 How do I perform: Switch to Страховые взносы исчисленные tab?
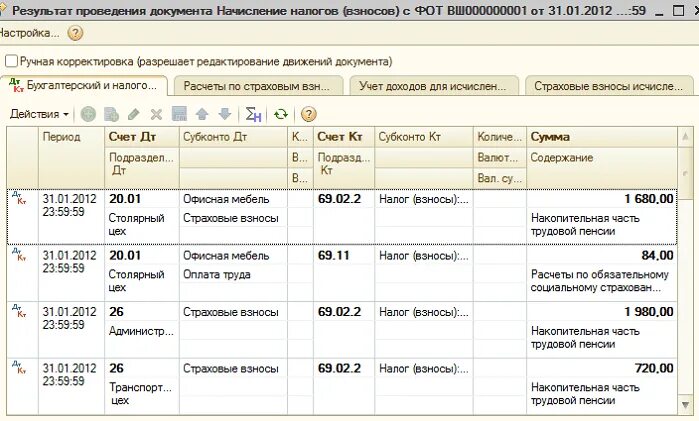[x=609, y=86]
